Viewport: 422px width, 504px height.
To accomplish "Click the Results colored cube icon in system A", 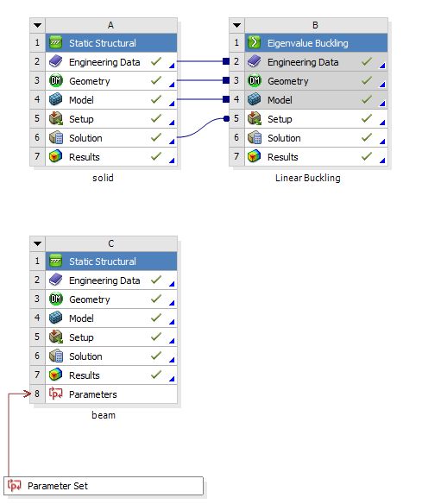I will (56, 156).
